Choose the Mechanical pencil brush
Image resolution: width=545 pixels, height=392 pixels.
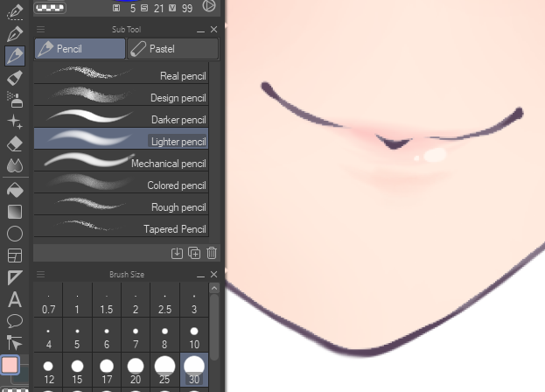[121, 160]
